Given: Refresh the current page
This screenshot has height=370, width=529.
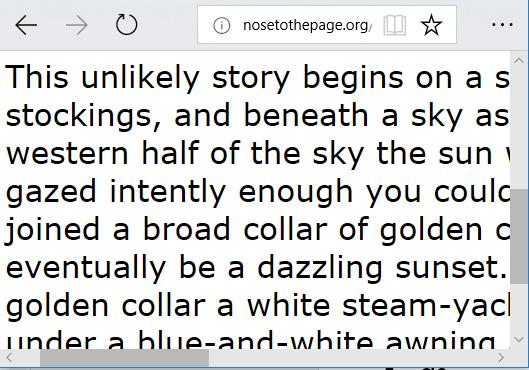Looking at the screenshot, I should (x=127, y=24).
